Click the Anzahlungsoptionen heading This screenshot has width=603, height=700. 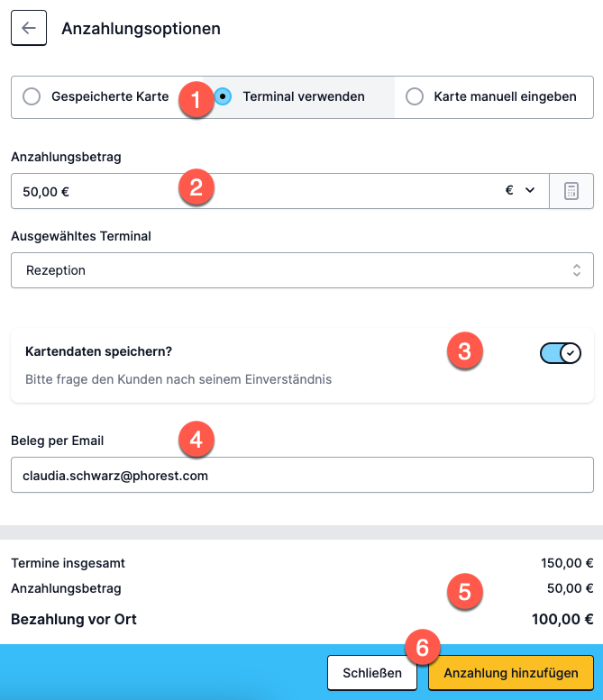pos(142,28)
